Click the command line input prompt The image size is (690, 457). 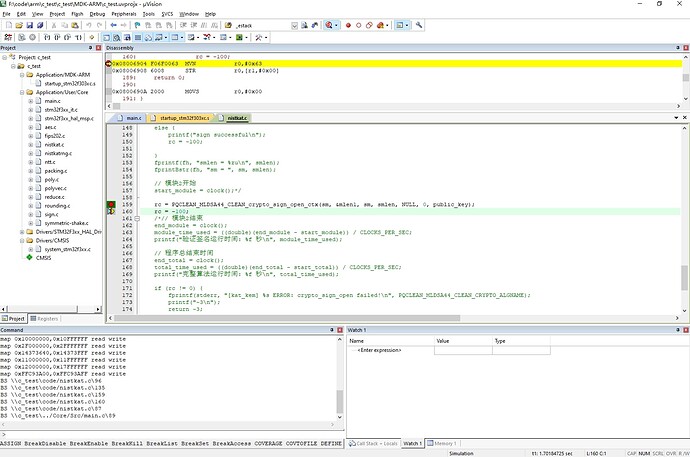172,435
